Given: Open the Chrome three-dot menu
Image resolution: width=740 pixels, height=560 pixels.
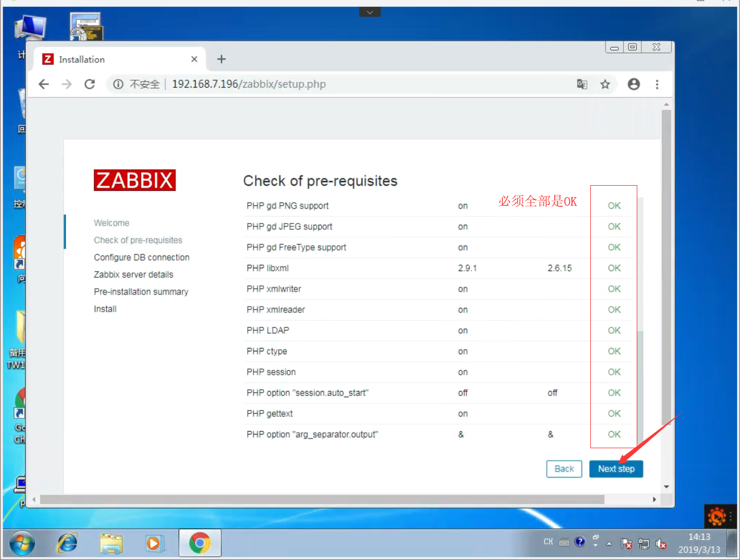Looking at the screenshot, I should [657, 84].
